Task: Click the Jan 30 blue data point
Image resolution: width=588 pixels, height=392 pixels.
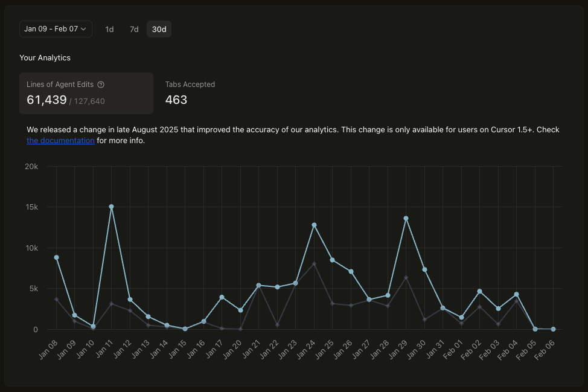Action: pyautogui.click(x=424, y=269)
